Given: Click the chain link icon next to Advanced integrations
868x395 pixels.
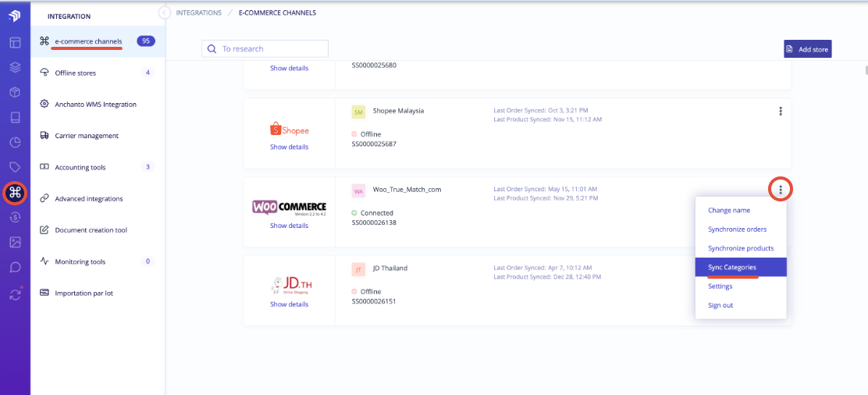Looking at the screenshot, I should 44,198.
